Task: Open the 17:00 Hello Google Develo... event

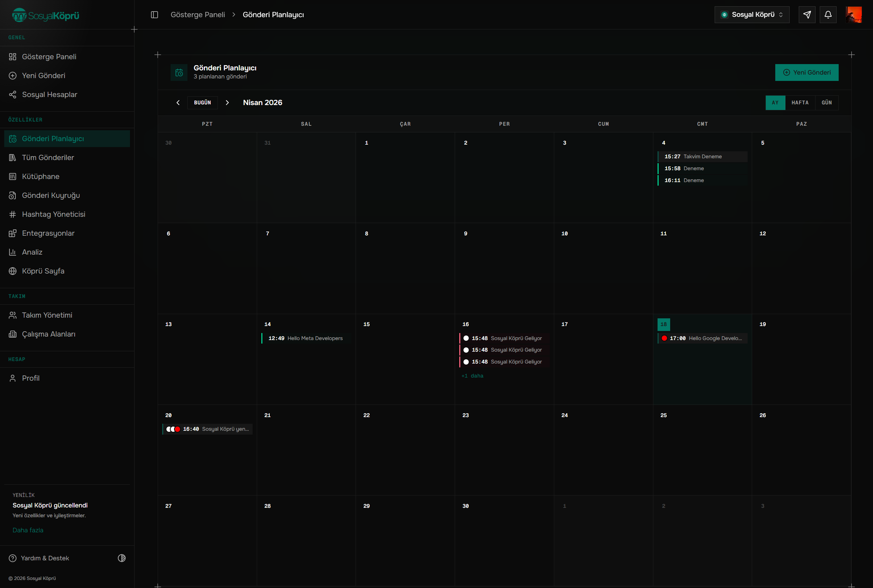Action: 702,338
